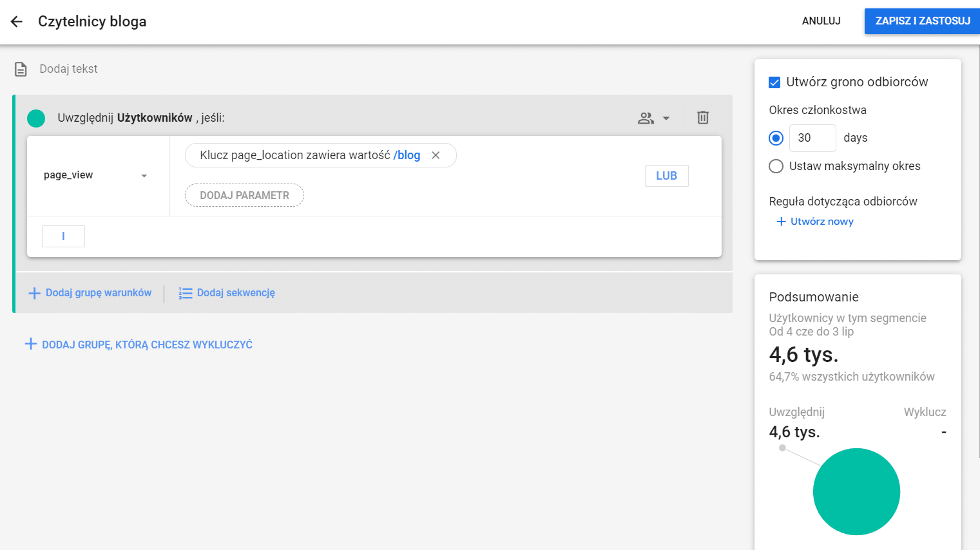This screenshot has height=550, width=980.
Task: Click the document icon beside Dodaj tekst
Action: [21, 69]
